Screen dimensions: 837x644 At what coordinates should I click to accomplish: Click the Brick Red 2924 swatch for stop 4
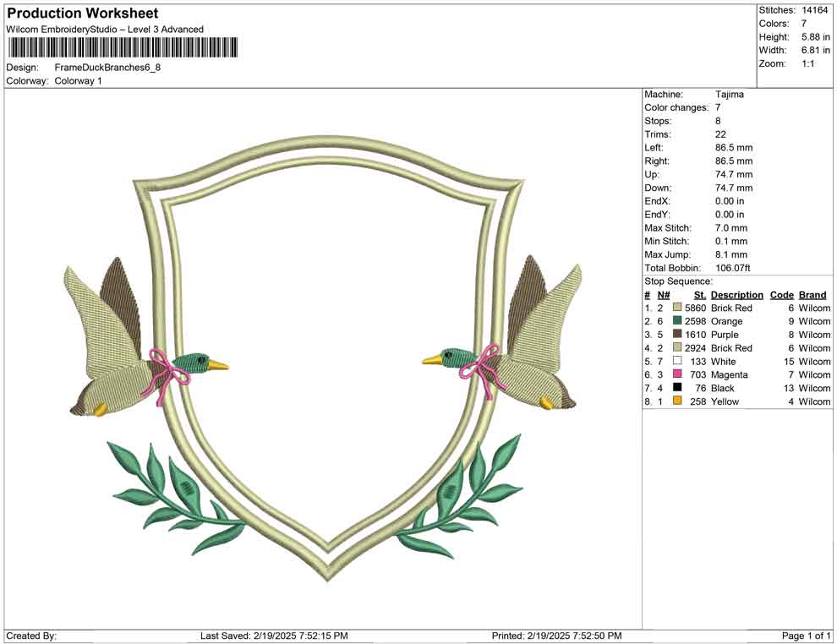[x=676, y=348]
